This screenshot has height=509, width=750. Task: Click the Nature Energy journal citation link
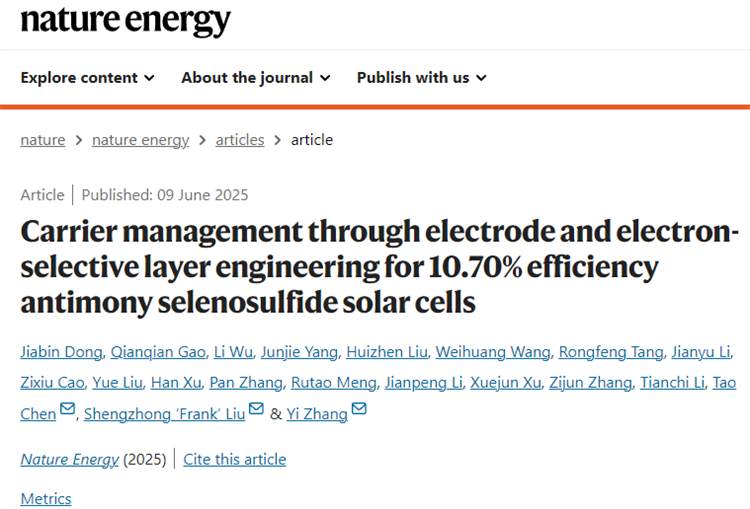[x=69, y=459]
